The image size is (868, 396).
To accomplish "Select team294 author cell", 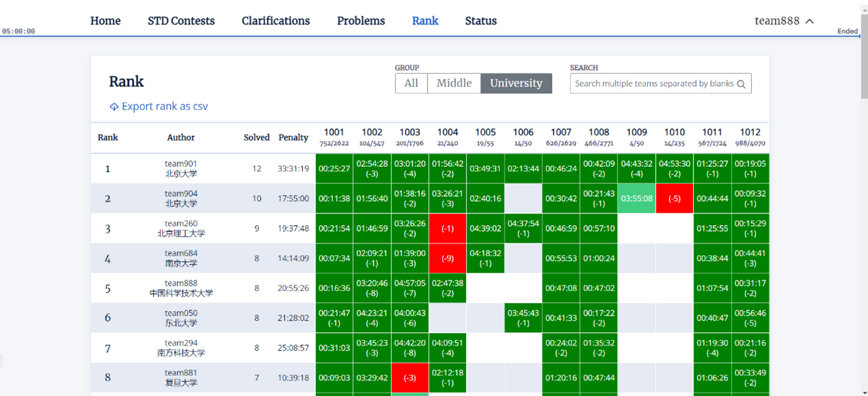I will (x=181, y=348).
